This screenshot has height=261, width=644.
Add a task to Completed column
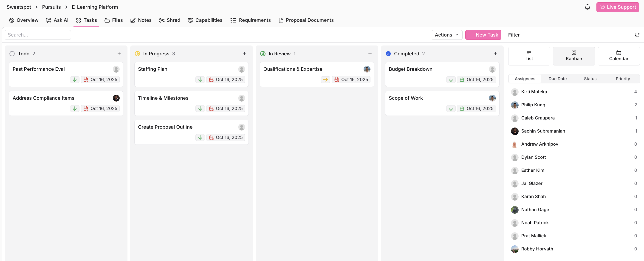495,54
